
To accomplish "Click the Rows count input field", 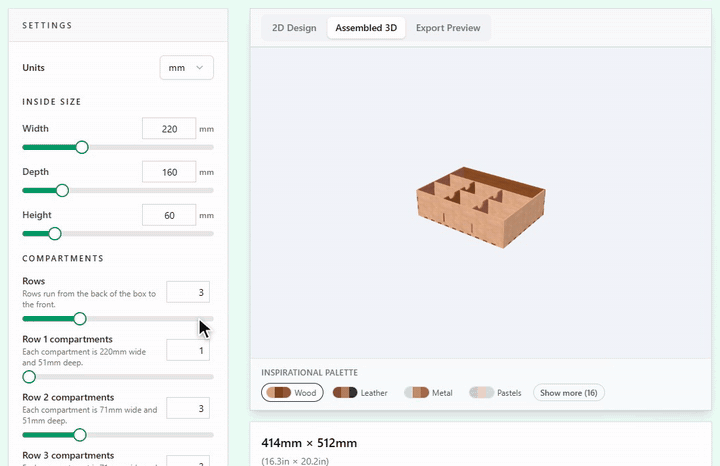I will (188, 292).
